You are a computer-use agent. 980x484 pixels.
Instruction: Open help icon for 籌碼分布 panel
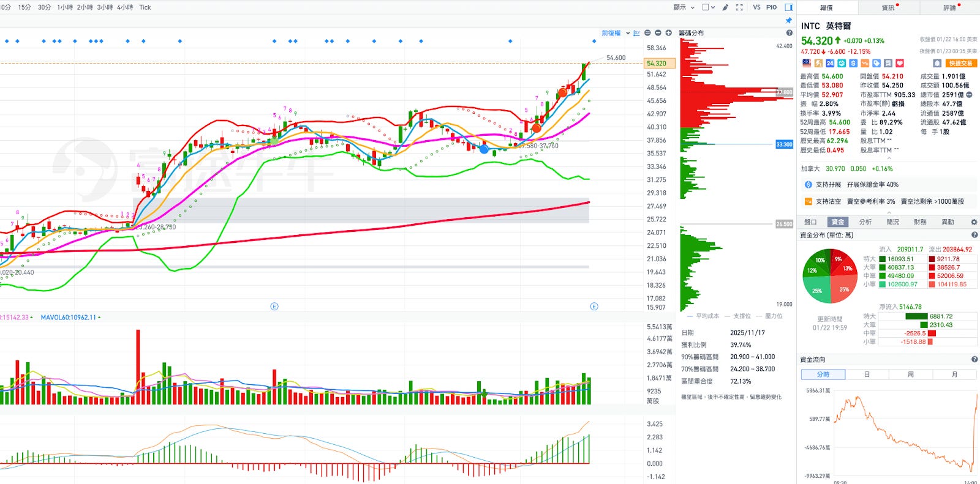click(789, 33)
